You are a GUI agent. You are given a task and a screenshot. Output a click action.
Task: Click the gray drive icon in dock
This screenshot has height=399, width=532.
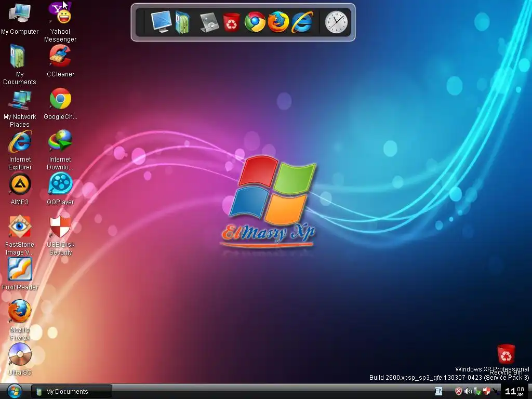click(x=209, y=22)
